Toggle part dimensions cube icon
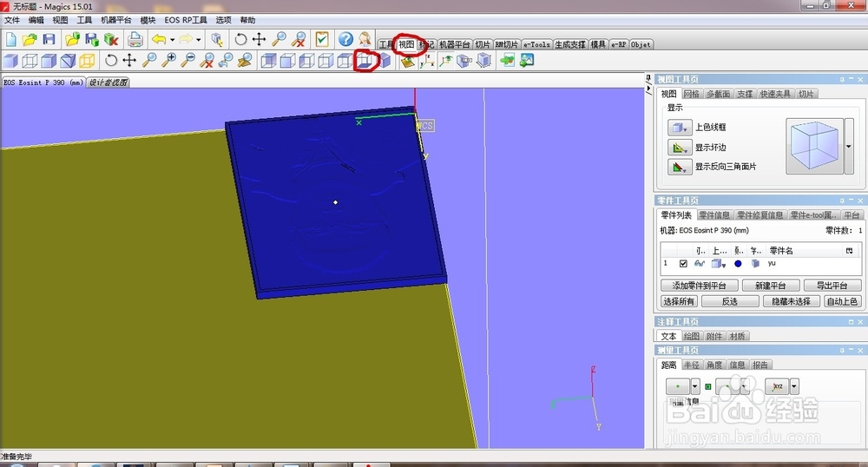Screen dimensions: 868x467 click(x=483, y=60)
